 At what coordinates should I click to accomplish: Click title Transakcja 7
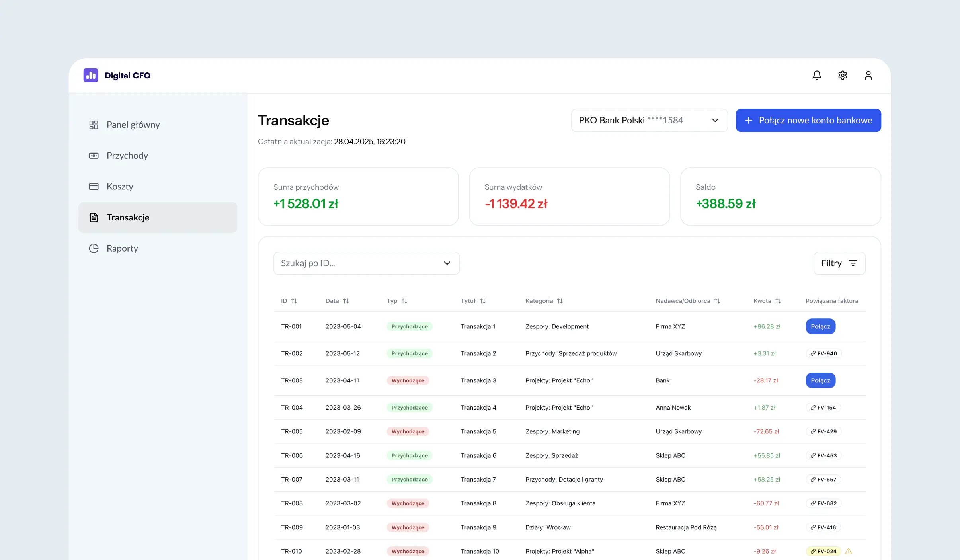pyautogui.click(x=478, y=479)
